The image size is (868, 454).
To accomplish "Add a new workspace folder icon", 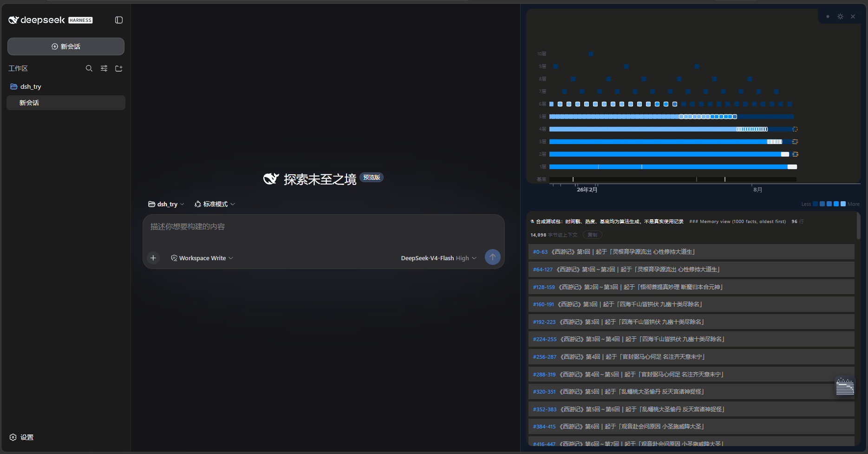I will pos(119,68).
